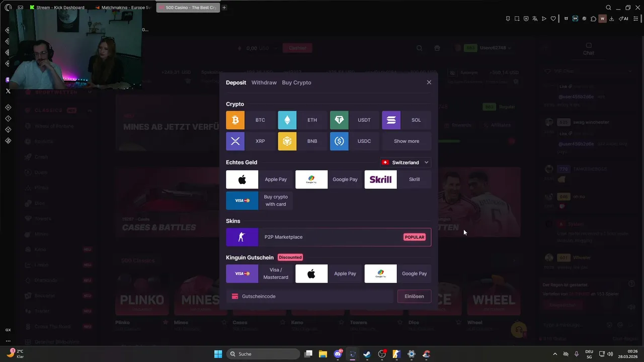The height and width of the screenshot is (362, 644).
Task: Select the XRP crypto icon
Action: coord(235,141)
